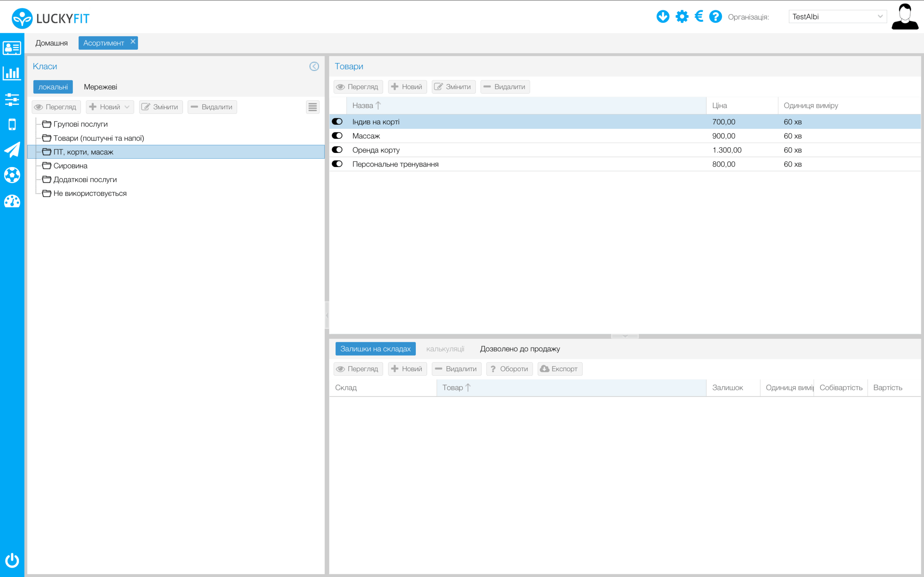
Task: Open the TestAlbi organization dropdown
Action: [x=837, y=17]
